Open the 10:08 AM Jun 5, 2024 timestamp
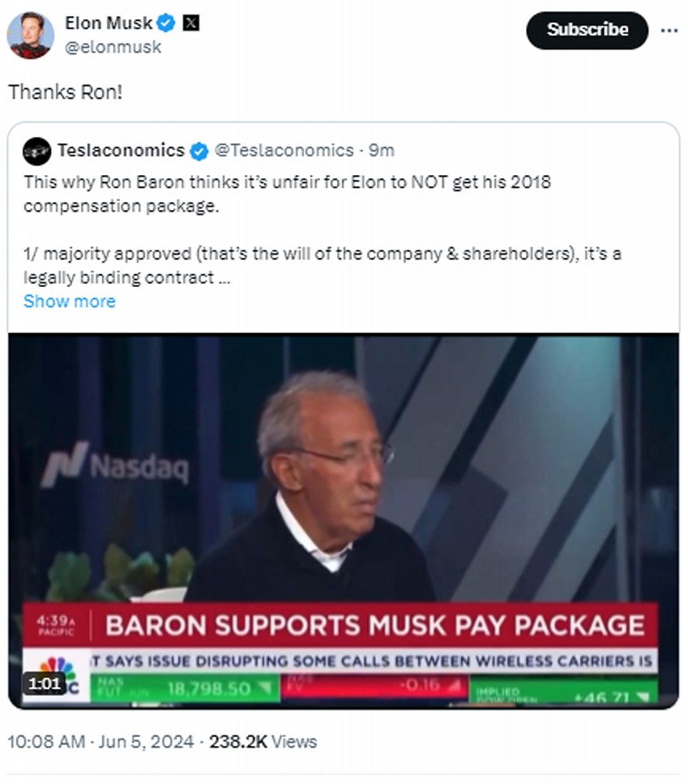 101,741
